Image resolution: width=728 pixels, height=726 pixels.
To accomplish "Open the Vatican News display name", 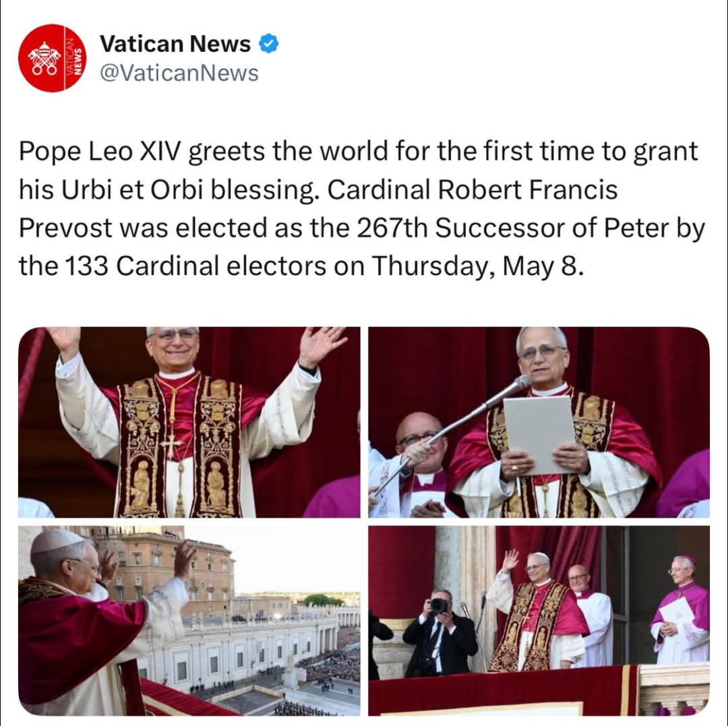I will click(x=175, y=44).
